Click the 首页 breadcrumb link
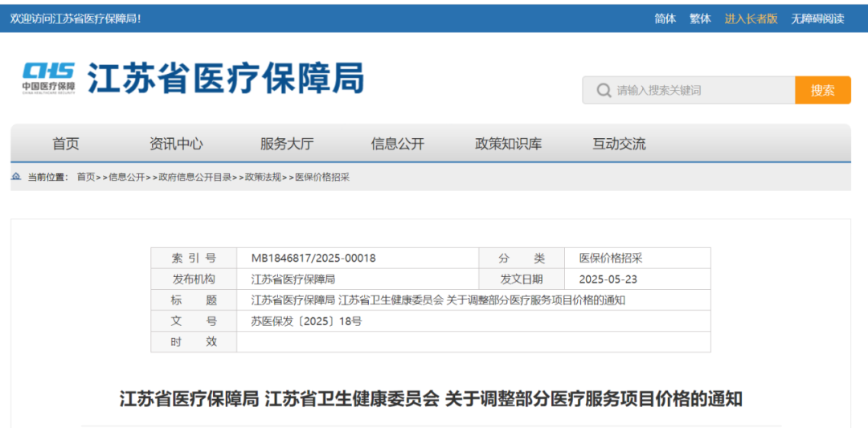 tap(86, 177)
